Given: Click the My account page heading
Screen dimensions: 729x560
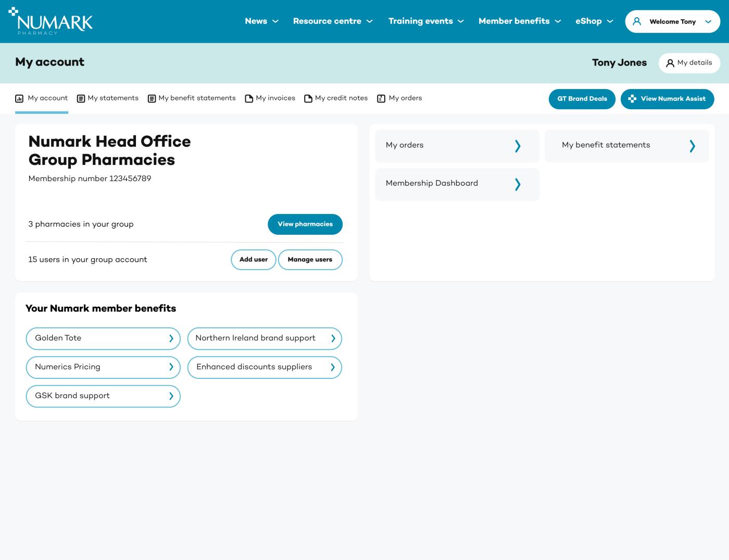Looking at the screenshot, I should click(49, 62).
